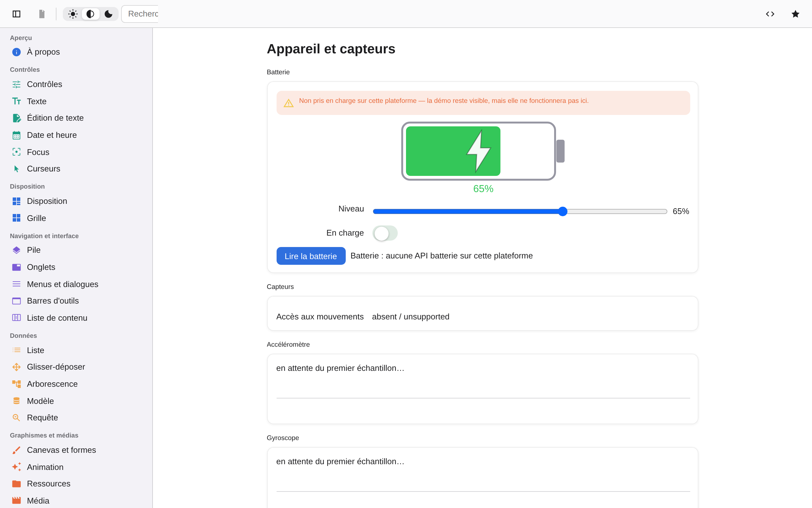
Task: Click the Niveau battery level slider
Action: (x=520, y=211)
